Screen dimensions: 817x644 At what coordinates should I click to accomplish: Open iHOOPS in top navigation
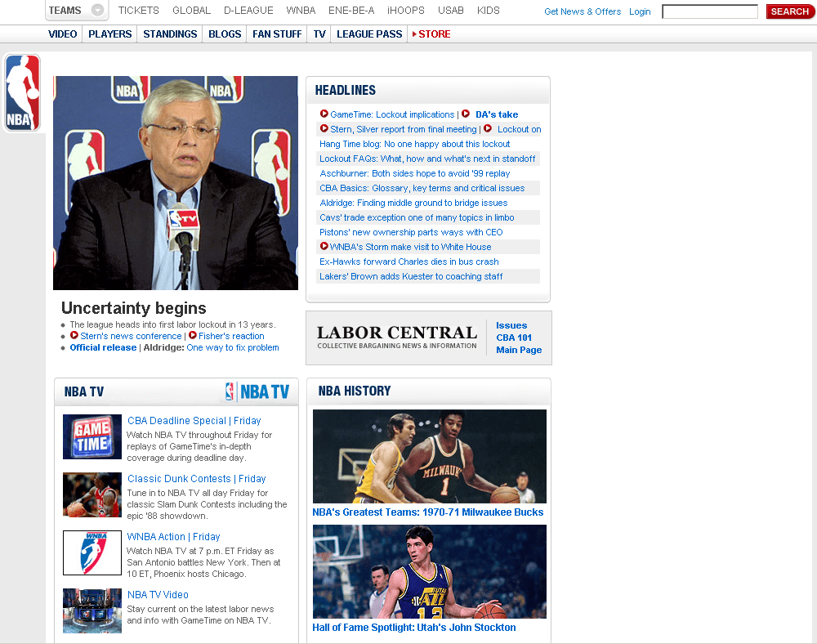406,11
